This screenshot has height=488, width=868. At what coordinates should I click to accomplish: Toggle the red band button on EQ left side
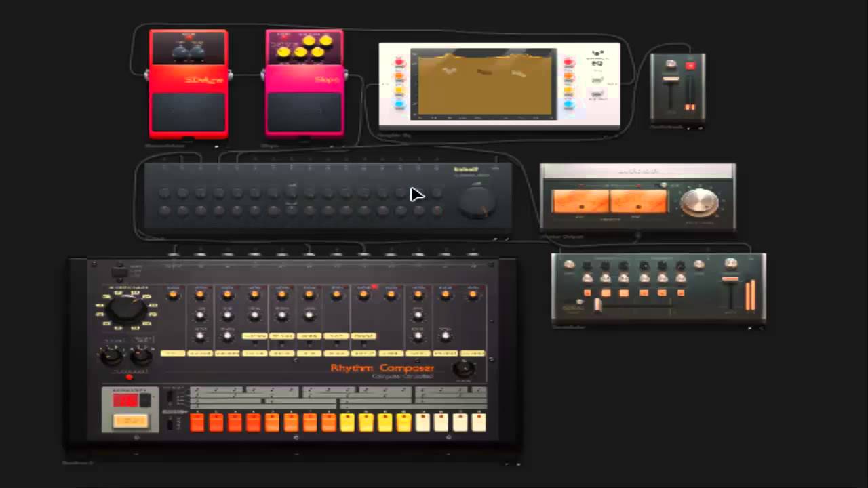pyautogui.click(x=399, y=62)
